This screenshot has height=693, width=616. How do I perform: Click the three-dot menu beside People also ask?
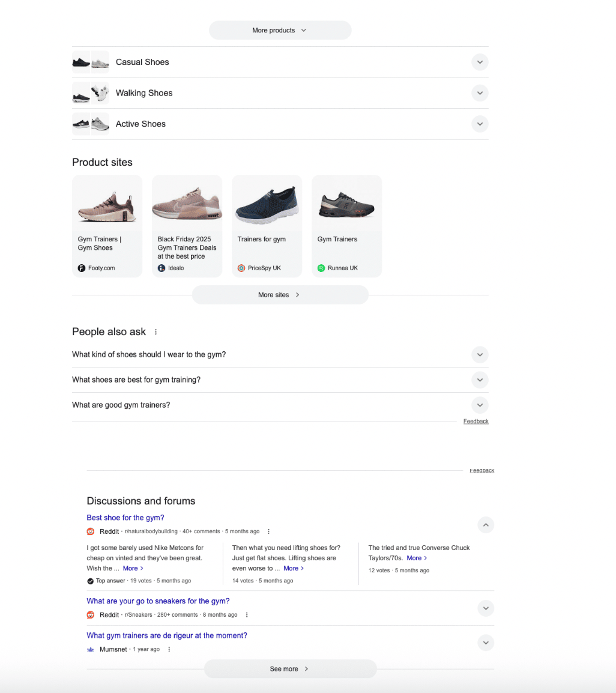pos(156,332)
